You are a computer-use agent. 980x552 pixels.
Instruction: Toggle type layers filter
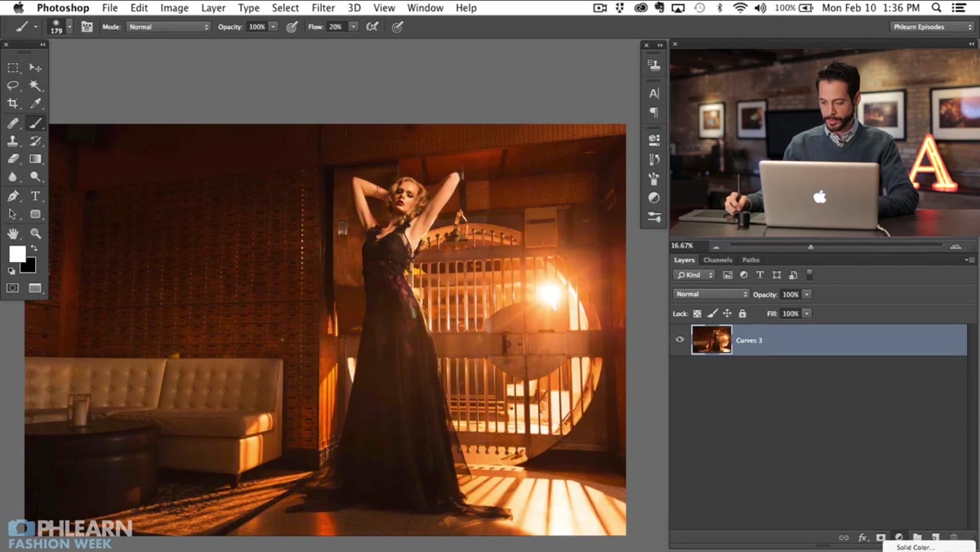759,275
